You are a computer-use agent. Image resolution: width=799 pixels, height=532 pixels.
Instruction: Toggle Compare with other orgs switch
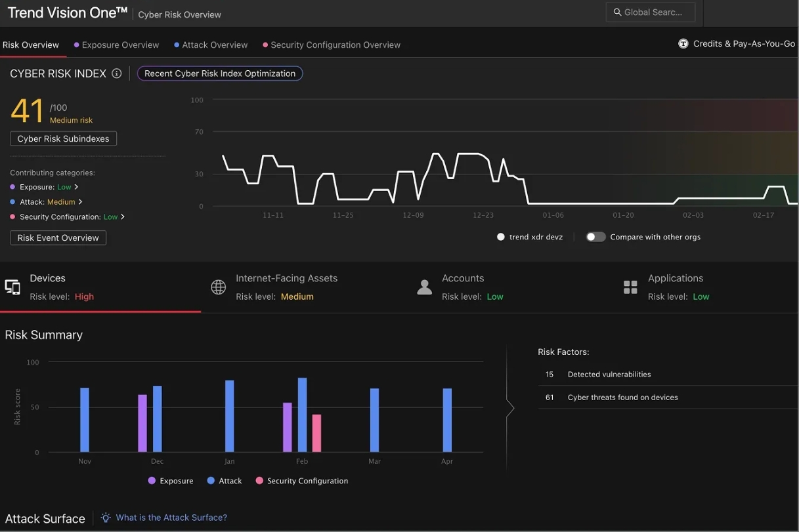[595, 237]
